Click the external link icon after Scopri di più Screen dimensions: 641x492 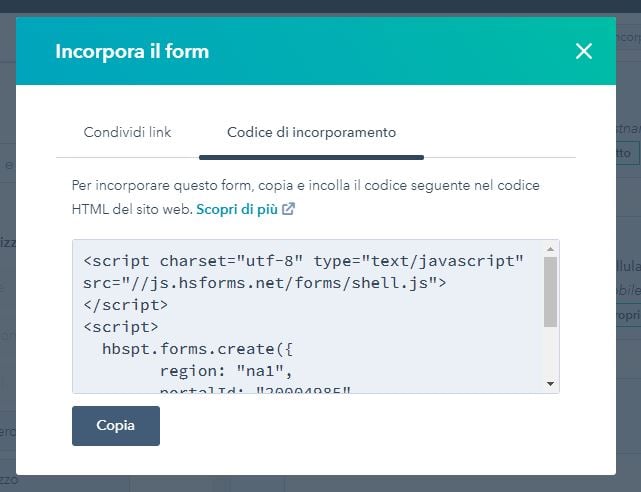point(288,209)
